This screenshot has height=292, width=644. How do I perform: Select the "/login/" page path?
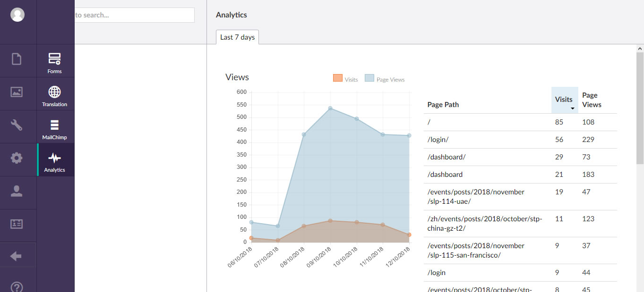[438, 140]
